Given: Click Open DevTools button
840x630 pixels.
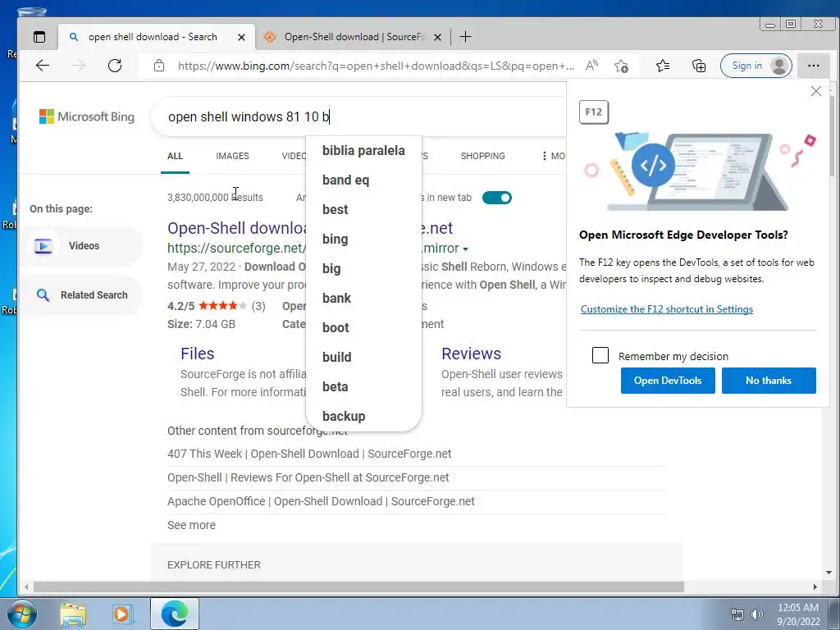Looking at the screenshot, I should pos(668,381).
